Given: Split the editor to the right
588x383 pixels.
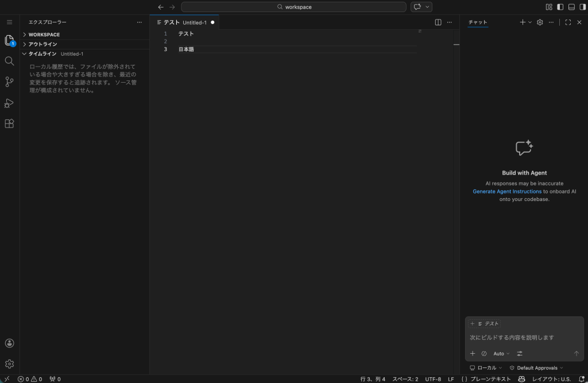Looking at the screenshot, I should pyautogui.click(x=438, y=22).
